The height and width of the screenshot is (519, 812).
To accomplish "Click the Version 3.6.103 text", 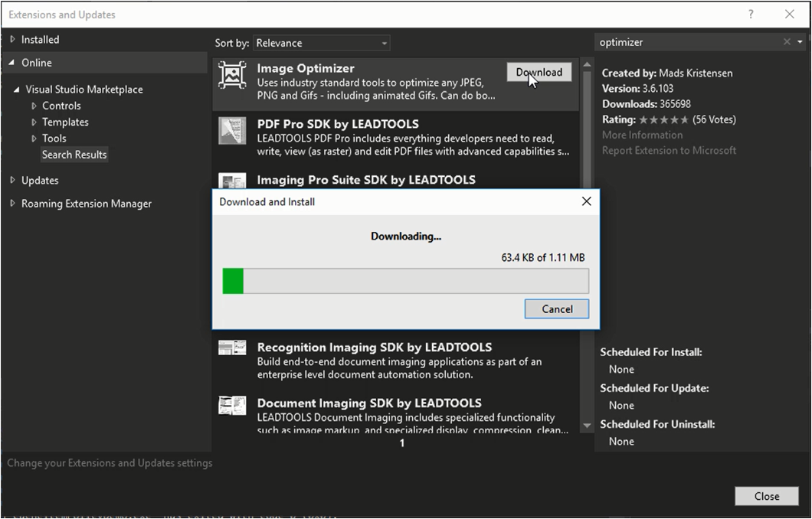I will (637, 89).
